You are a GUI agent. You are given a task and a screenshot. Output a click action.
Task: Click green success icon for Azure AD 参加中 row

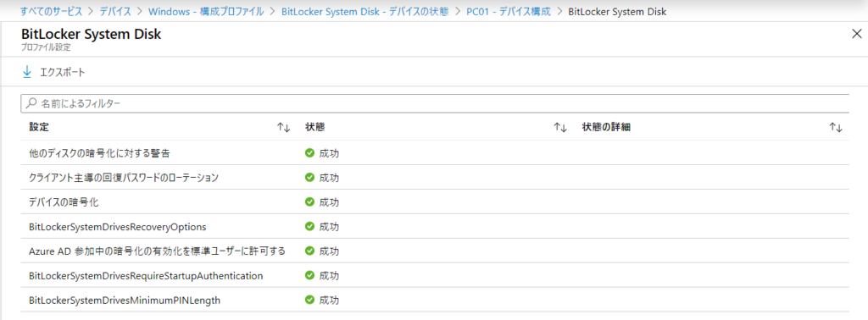pyautogui.click(x=310, y=251)
